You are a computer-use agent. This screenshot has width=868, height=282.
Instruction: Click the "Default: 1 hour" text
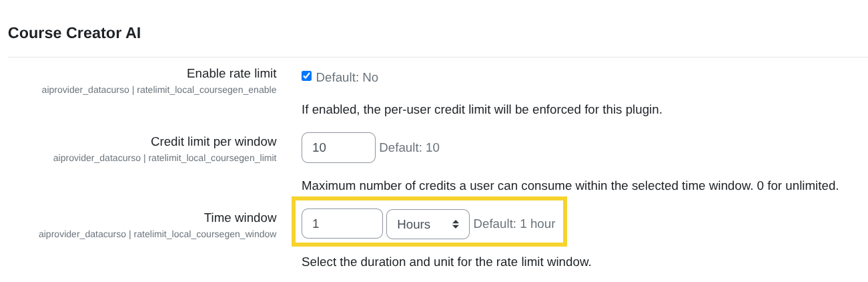pos(514,224)
